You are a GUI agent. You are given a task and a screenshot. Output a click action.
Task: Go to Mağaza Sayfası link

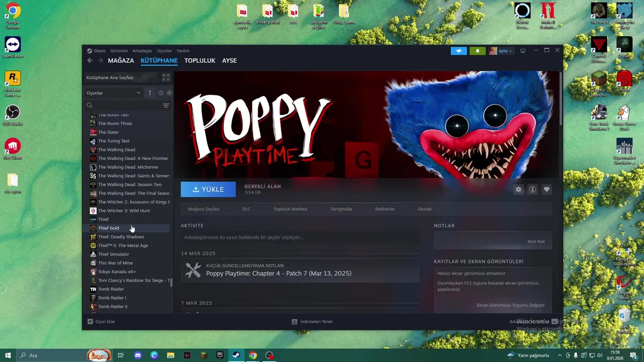pyautogui.click(x=204, y=209)
